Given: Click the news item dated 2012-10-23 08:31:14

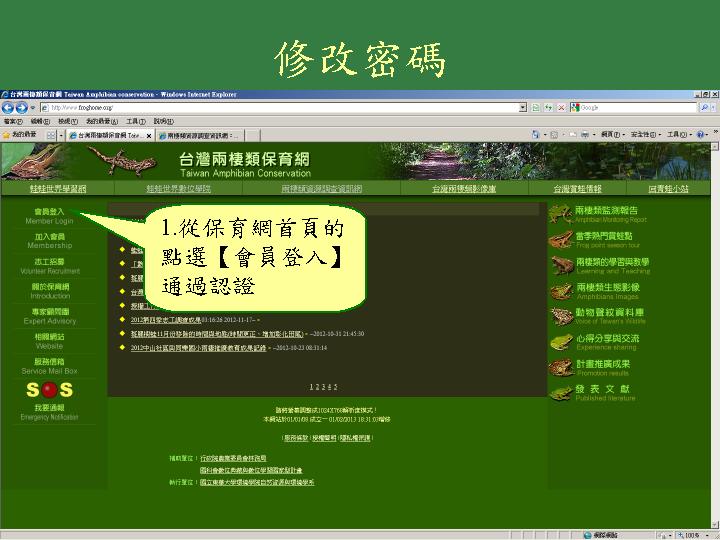Looking at the screenshot, I should click(x=198, y=348).
